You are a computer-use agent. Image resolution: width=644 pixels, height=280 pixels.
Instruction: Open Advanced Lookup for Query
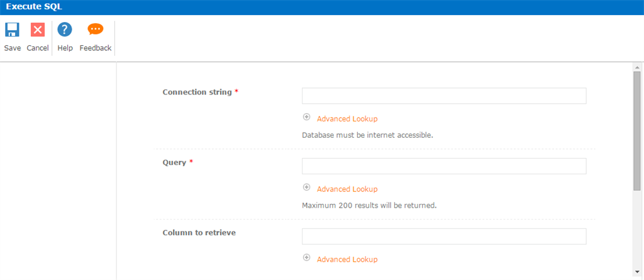click(347, 189)
